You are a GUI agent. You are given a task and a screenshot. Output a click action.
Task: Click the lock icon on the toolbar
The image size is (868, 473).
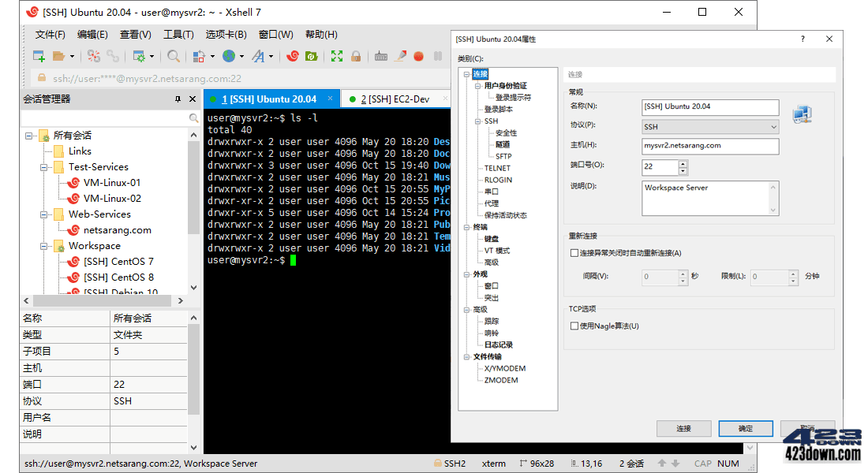(354, 56)
